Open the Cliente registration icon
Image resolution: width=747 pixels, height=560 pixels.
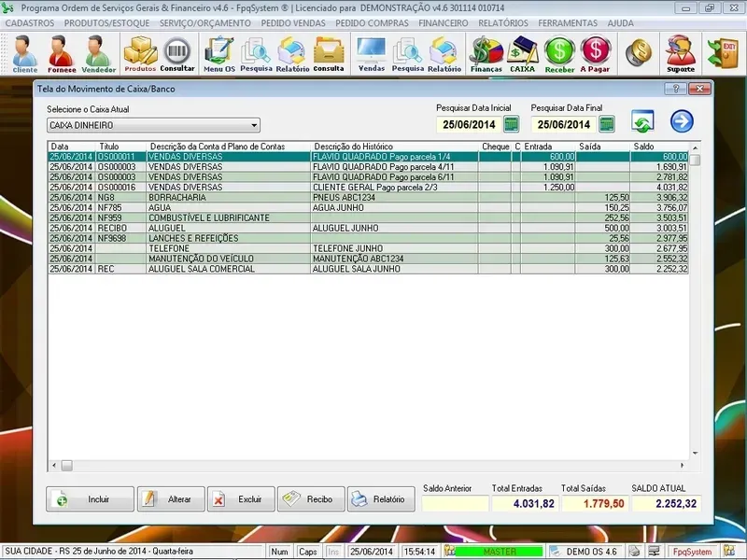[x=25, y=52]
